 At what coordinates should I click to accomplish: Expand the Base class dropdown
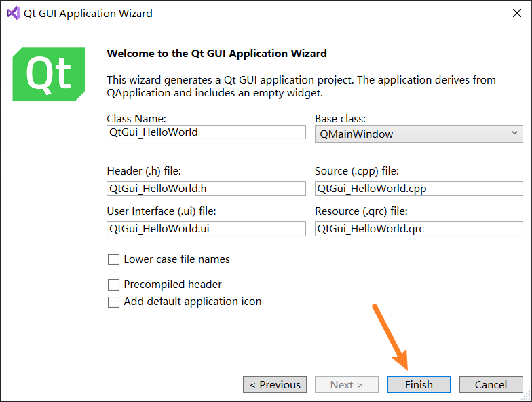419,134
